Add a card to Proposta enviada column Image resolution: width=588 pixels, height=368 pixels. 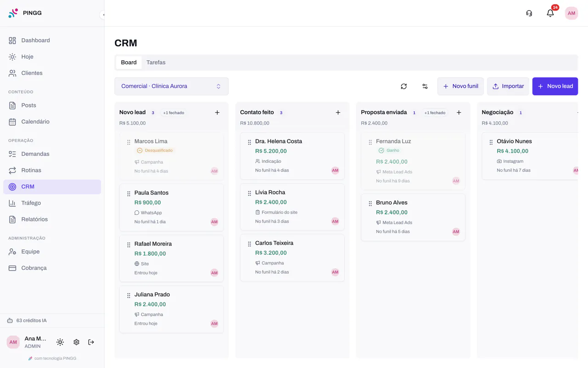[459, 113]
